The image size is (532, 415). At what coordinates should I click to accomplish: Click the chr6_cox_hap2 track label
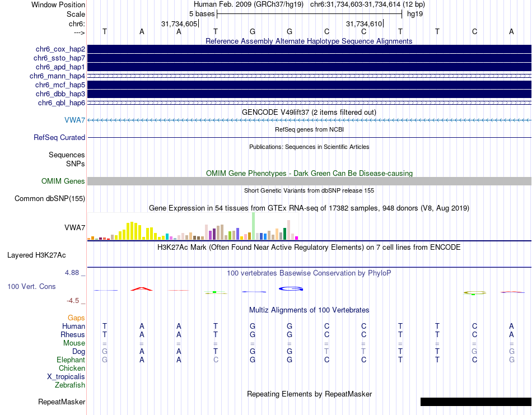click(x=60, y=49)
